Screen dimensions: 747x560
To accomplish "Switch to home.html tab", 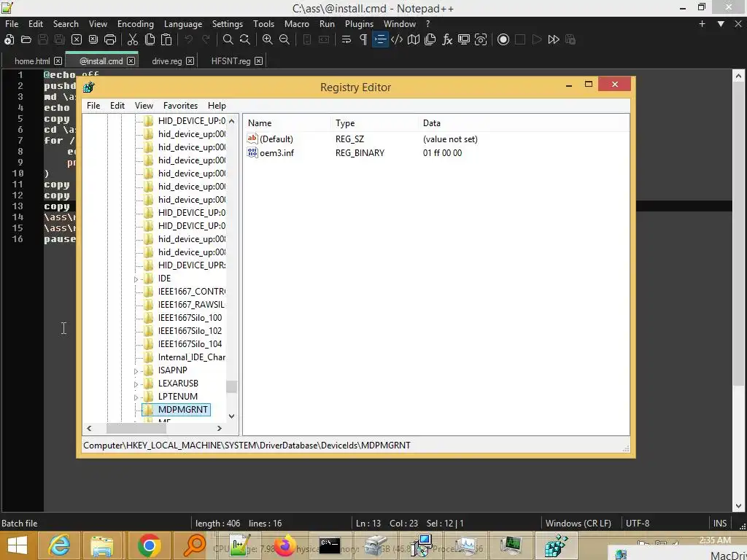I will (x=32, y=61).
